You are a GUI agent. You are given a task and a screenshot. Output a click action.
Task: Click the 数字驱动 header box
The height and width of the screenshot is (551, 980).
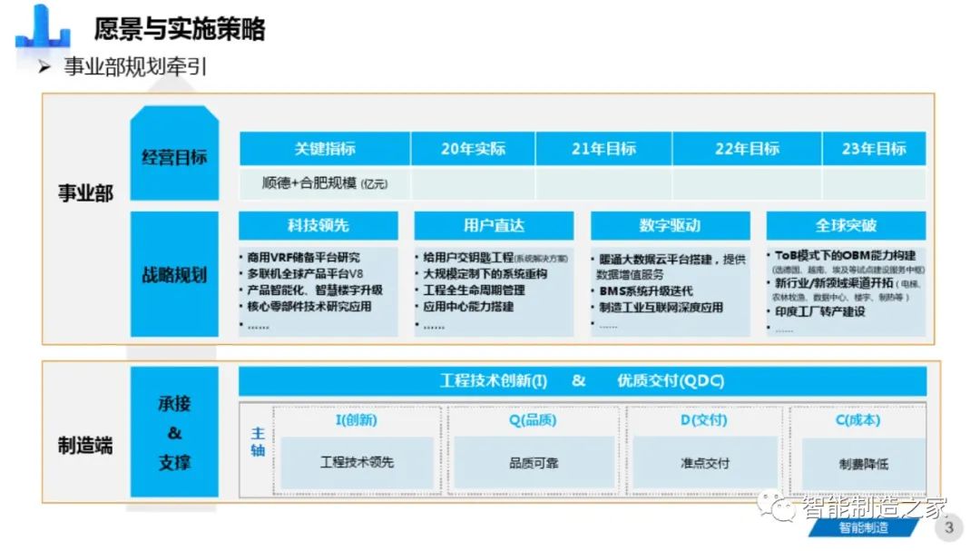(x=670, y=226)
